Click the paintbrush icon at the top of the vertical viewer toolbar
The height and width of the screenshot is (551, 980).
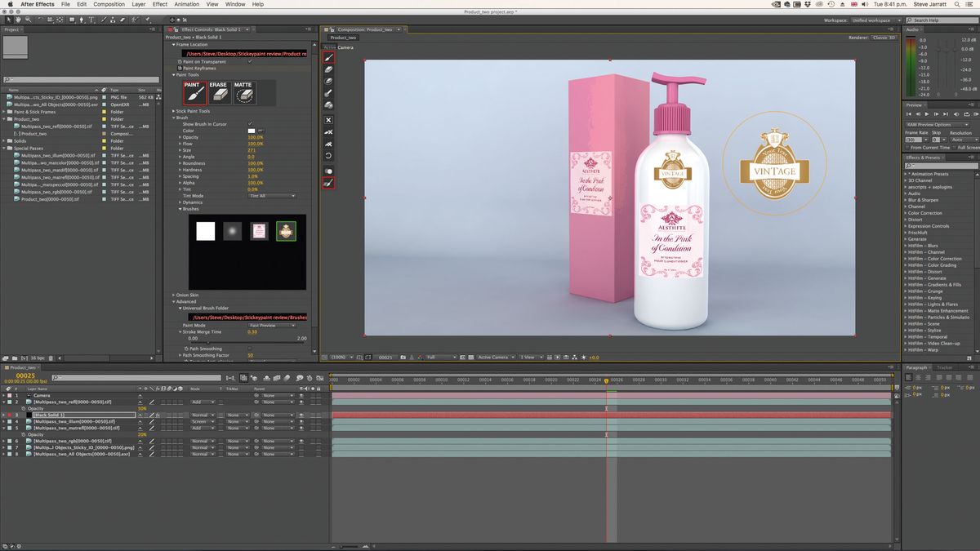coord(329,58)
